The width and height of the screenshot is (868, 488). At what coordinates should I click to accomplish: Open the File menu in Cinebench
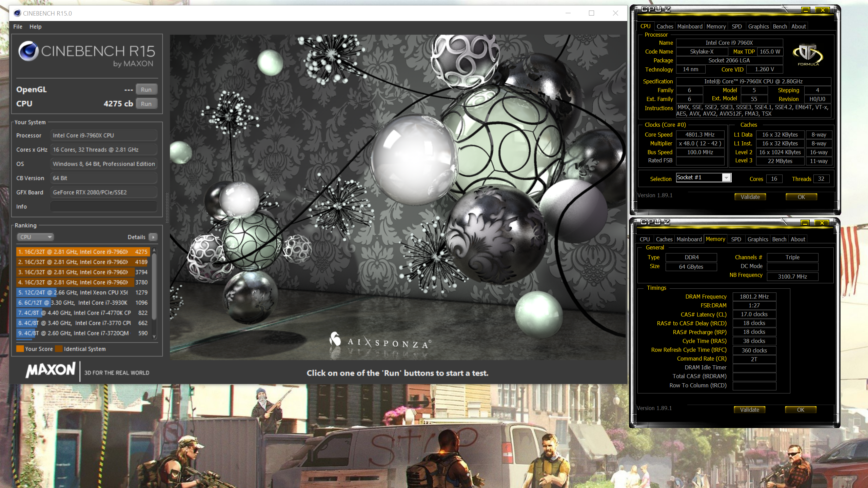(x=18, y=26)
